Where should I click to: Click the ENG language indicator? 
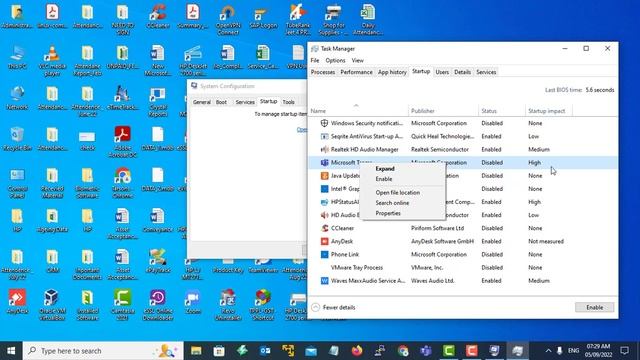573,351
